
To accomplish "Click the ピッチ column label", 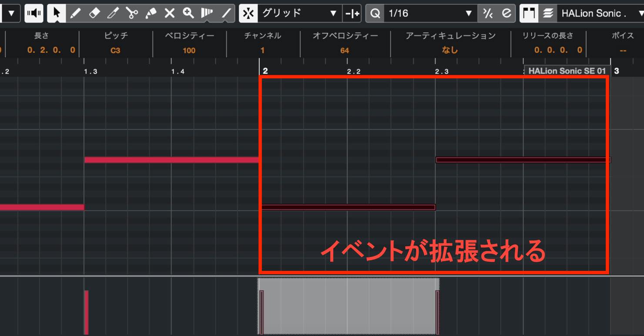I will pyautogui.click(x=116, y=36).
